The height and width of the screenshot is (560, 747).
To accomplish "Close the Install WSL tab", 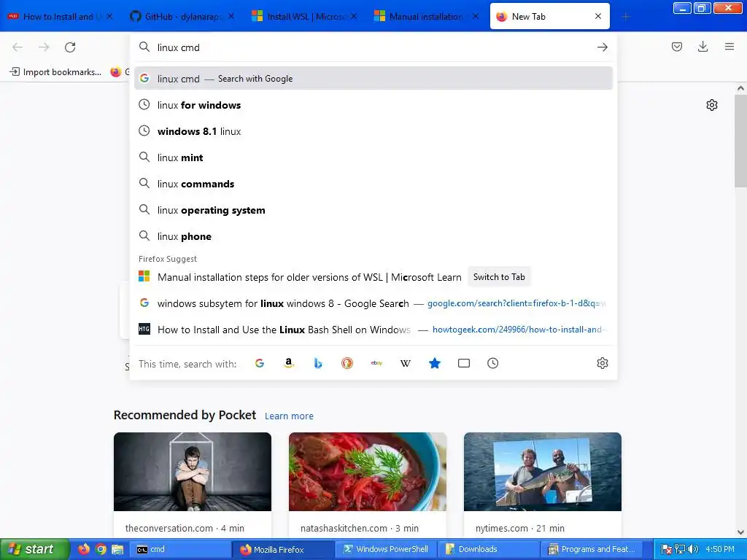I will coord(354,16).
